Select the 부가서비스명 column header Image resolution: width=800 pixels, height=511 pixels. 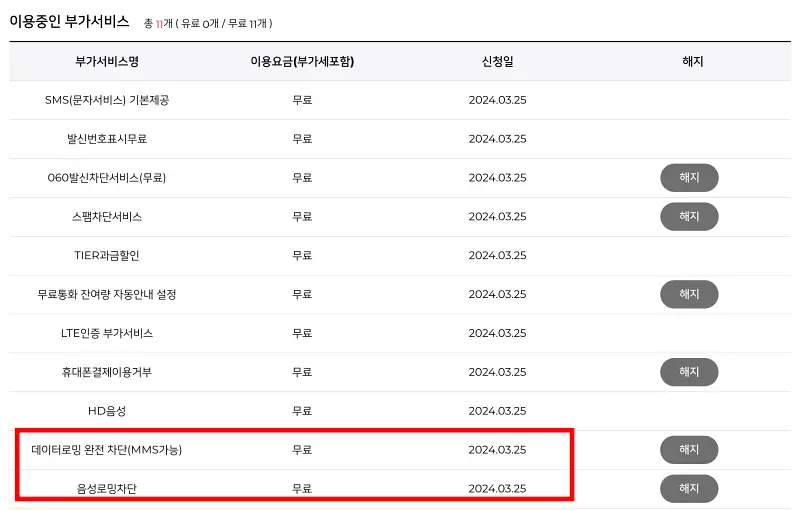[x=107, y=62]
